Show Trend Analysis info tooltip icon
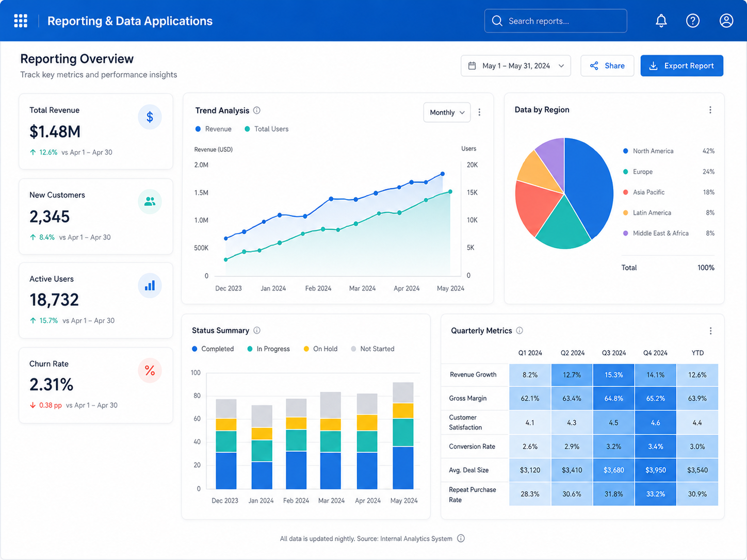747x560 pixels. click(257, 110)
